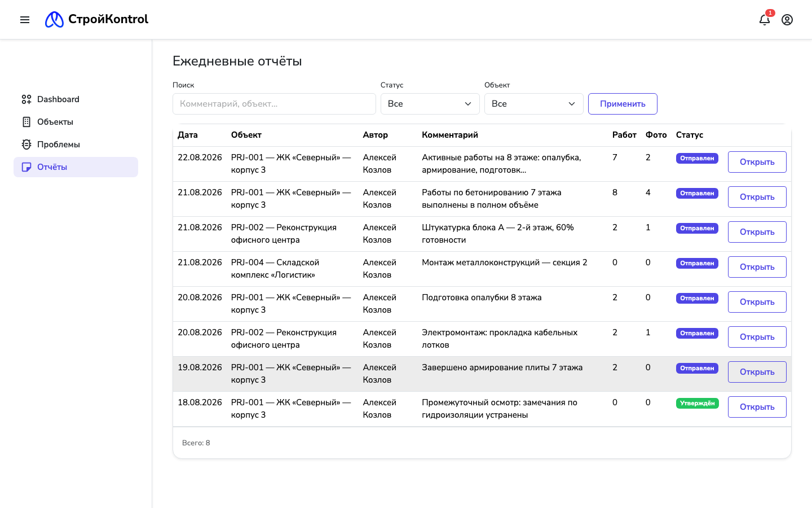Click the Отчёты note icon
Image resolution: width=812 pixels, height=508 pixels.
coord(27,167)
